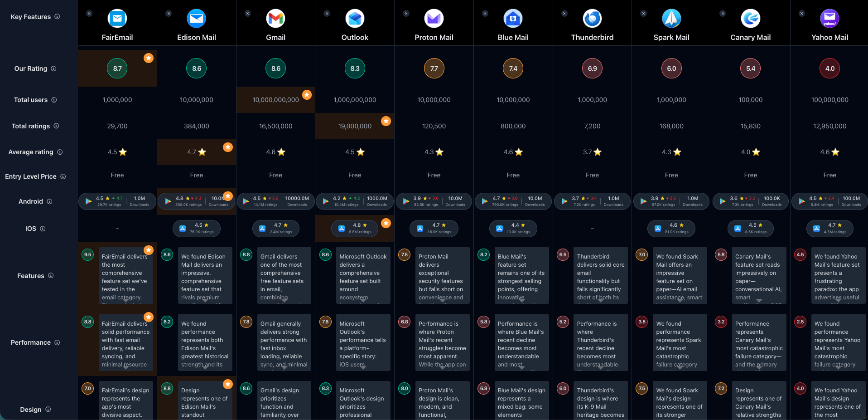Remove Proton Mail using its X button
The height and width of the screenshot is (420, 868).
(406, 14)
